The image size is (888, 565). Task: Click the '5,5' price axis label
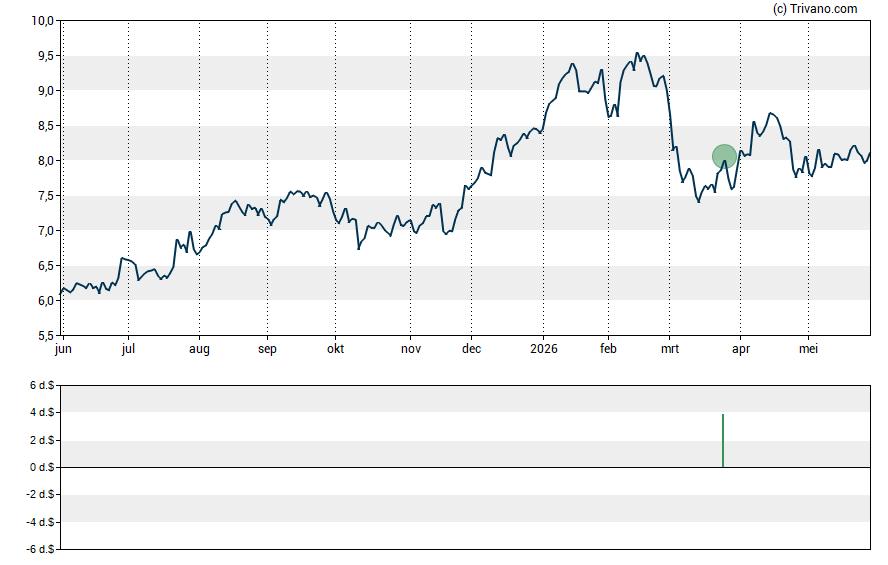click(46, 336)
